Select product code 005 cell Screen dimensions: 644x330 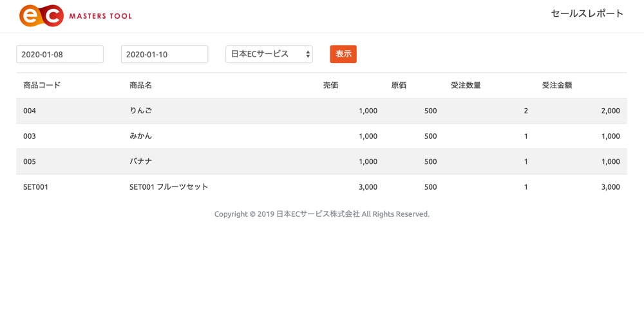[x=30, y=161]
